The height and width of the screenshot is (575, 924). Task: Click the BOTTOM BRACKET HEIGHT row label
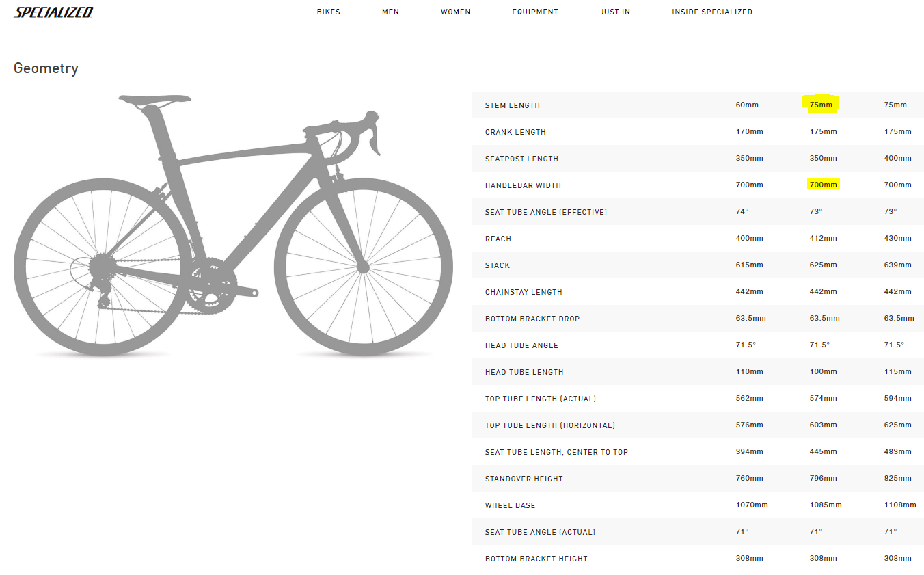click(536, 559)
